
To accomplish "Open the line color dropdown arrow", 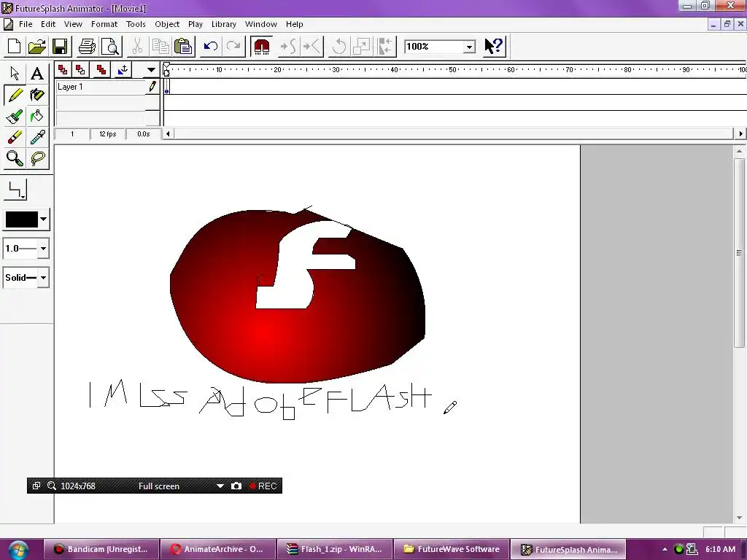I will [43, 219].
